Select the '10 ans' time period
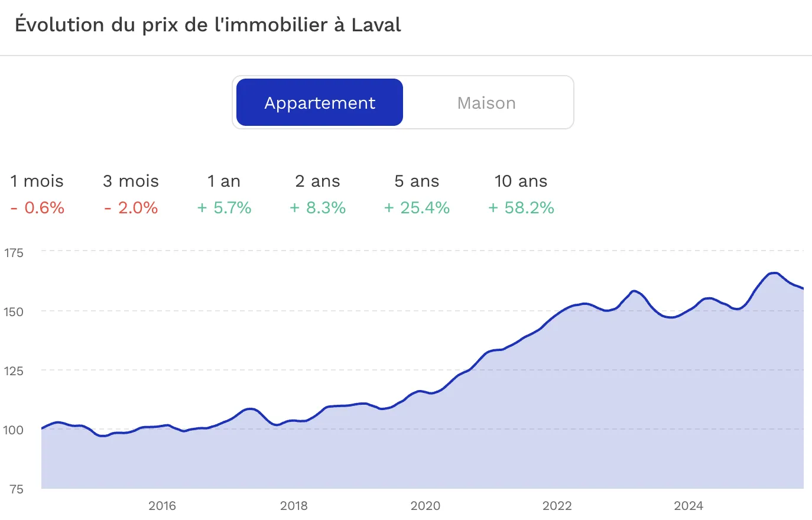 (x=521, y=181)
